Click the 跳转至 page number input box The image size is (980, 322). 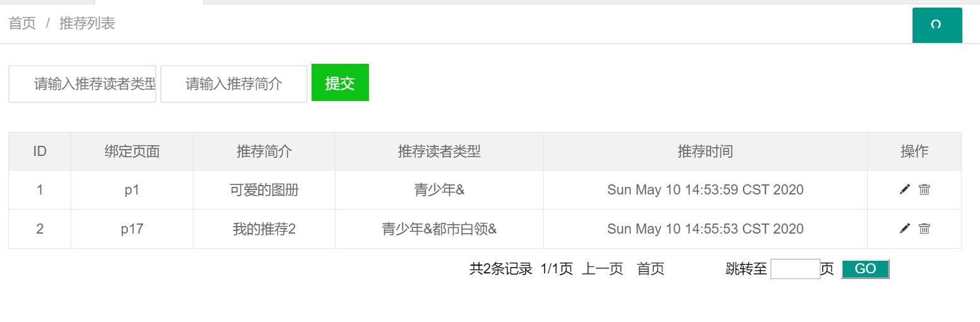[x=795, y=269]
